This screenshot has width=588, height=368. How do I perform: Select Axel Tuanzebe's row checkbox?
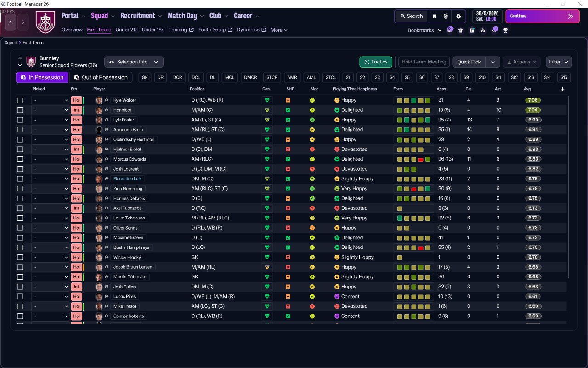click(20, 208)
